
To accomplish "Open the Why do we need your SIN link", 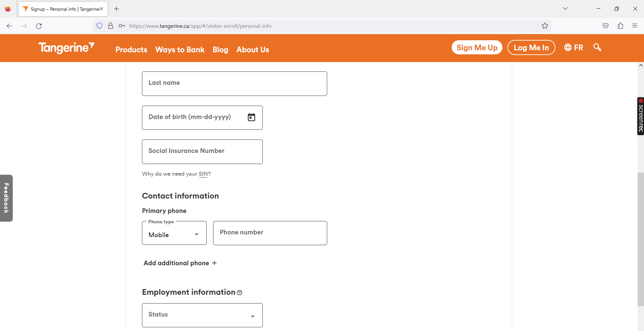I will [176, 174].
